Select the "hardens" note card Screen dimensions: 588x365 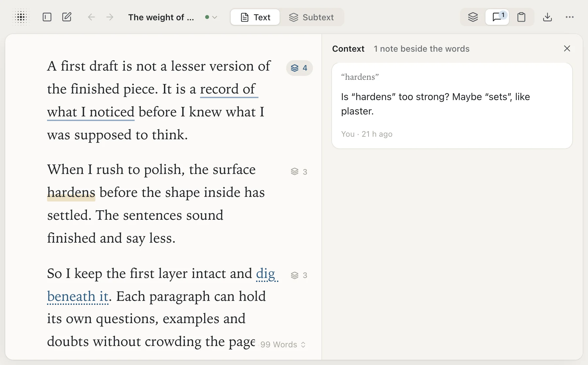point(452,106)
